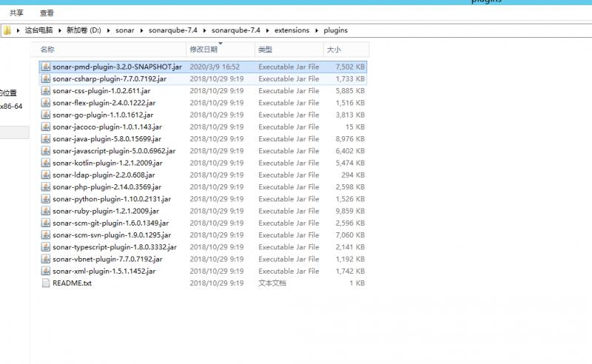Select file sonar-vbnet-plugin-7.7.0.7192.jar
Viewport: 592px width, 364px height.
tap(107, 260)
